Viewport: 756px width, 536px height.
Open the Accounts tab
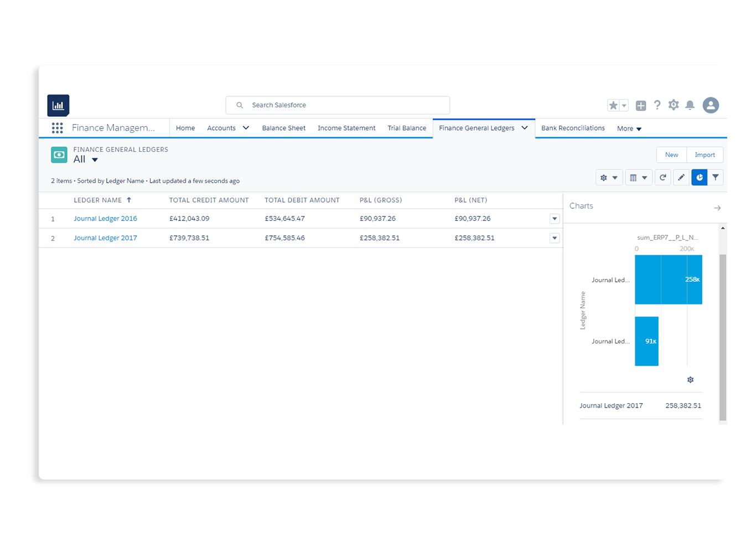pos(221,128)
